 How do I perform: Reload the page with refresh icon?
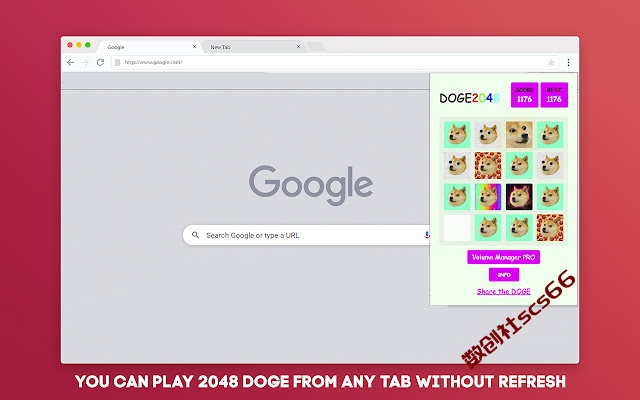[100, 62]
